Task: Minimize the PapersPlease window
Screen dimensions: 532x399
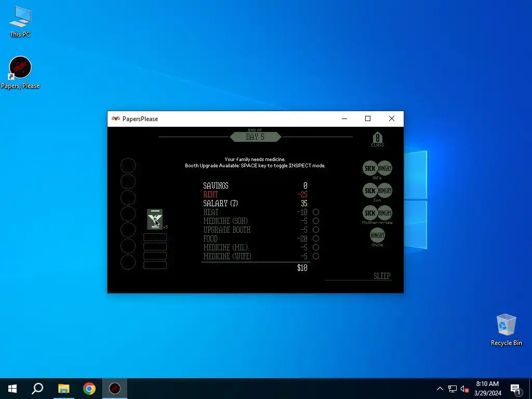Action: 344,119
